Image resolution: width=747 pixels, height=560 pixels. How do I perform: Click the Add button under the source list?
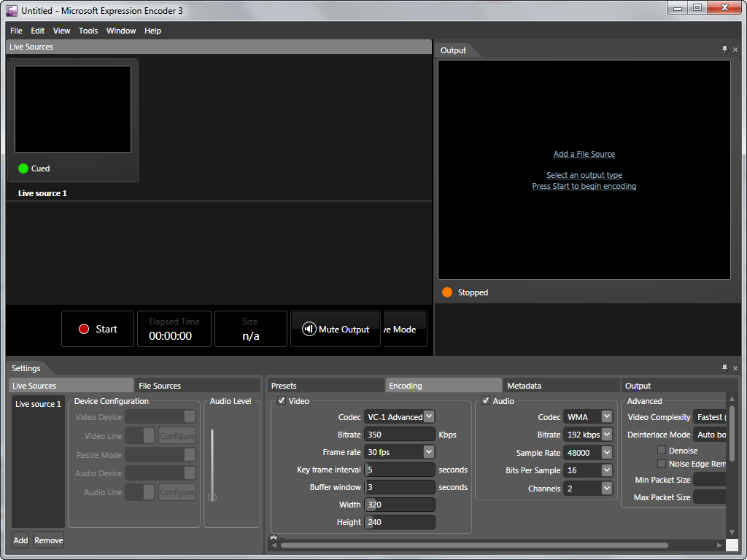[20, 540]
